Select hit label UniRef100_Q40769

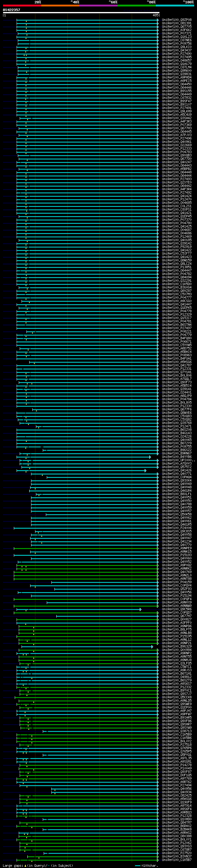[x=176, y=572]
